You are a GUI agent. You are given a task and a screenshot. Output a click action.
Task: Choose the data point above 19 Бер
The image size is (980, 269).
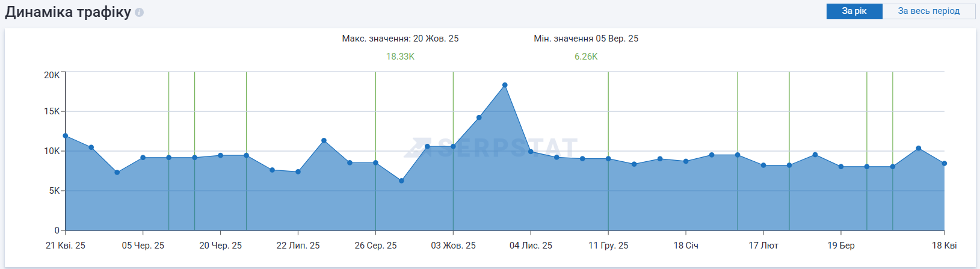pos(841,167)
